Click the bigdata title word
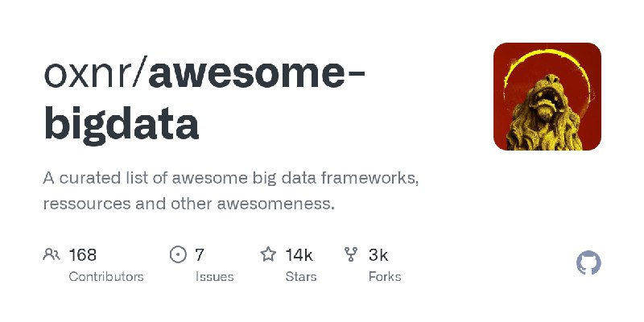The width and height of the screenshot is (644, 322). pyautogui.click(x=122, y=123)
